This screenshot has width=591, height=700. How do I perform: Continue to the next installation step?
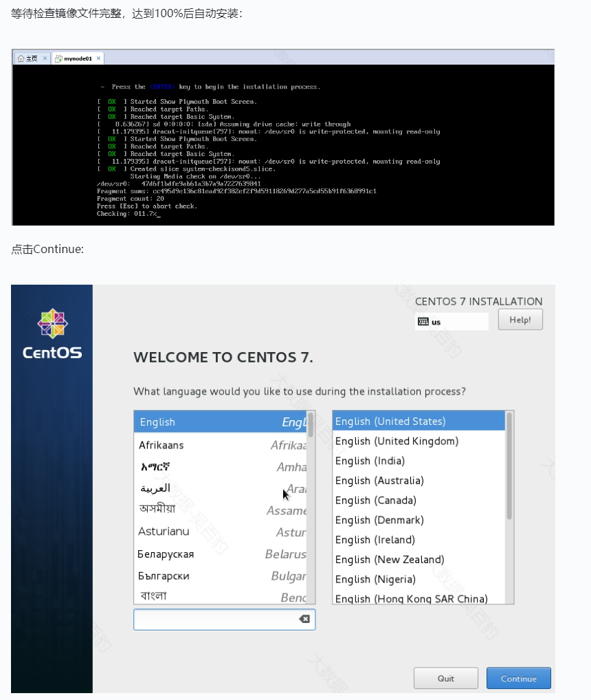coord(518,678)
